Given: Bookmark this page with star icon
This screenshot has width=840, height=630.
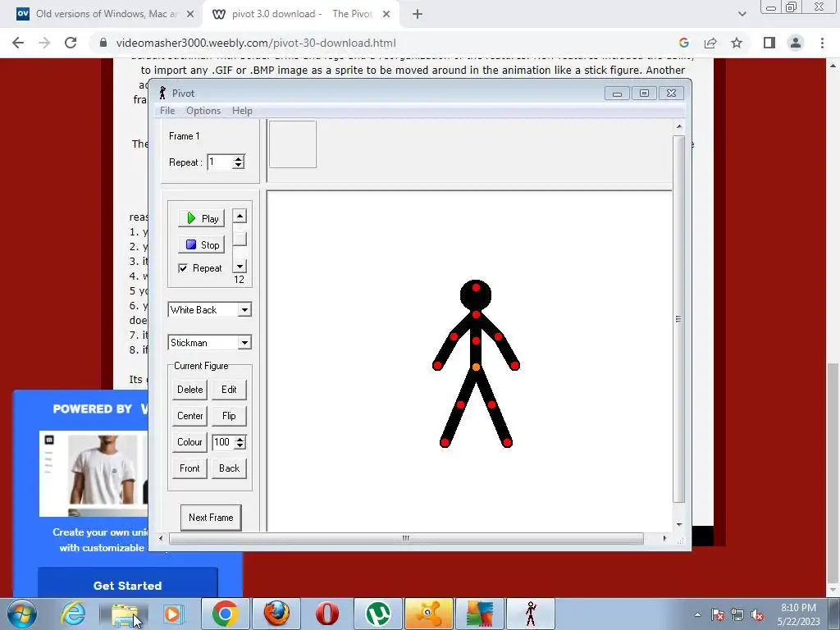Looking at the screenshot, I should (737, 43).
